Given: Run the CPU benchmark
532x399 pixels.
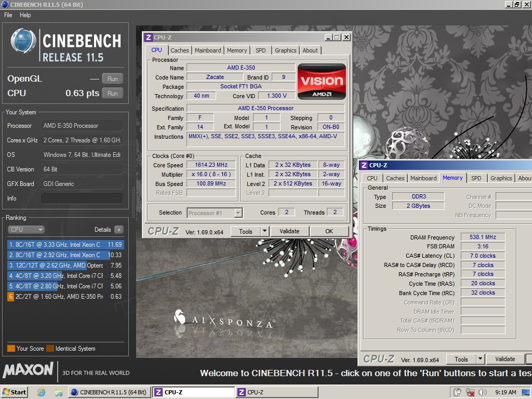Looking at the screenshot, I should coord(113,94).
